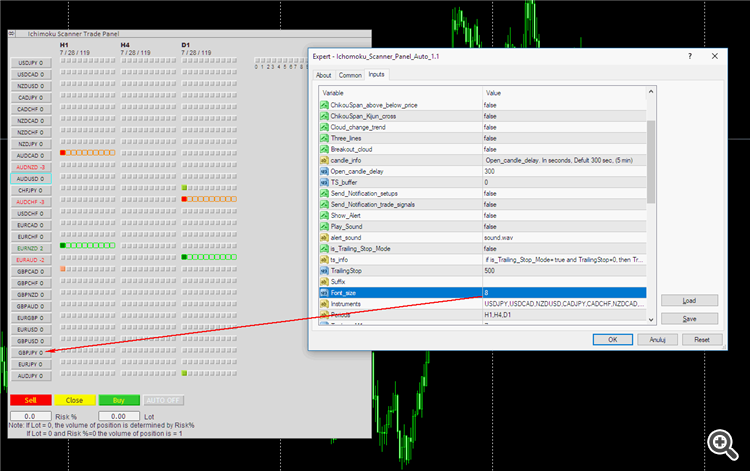
Task: Click the ChikouSpan_Kijun_cross variable icon
Action: coord(324,116)
